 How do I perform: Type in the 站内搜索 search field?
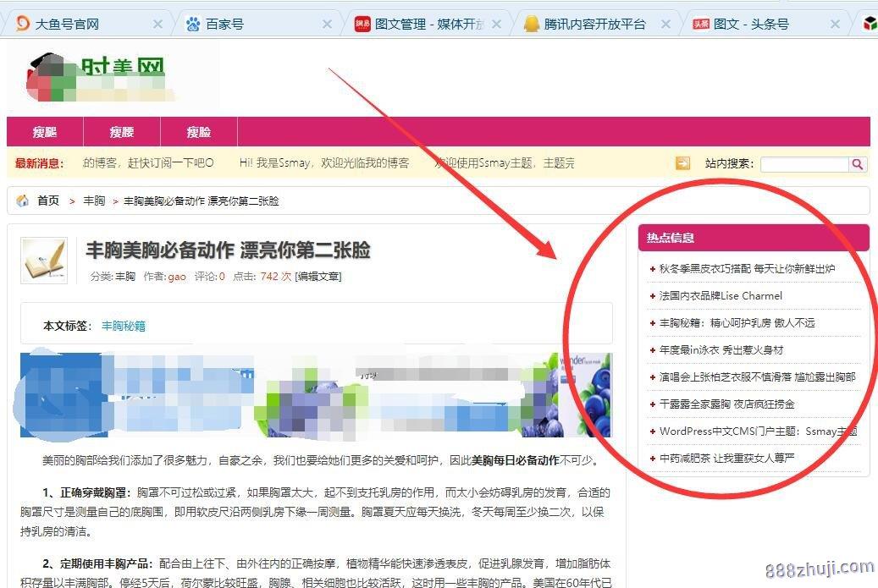pos(803,164)
